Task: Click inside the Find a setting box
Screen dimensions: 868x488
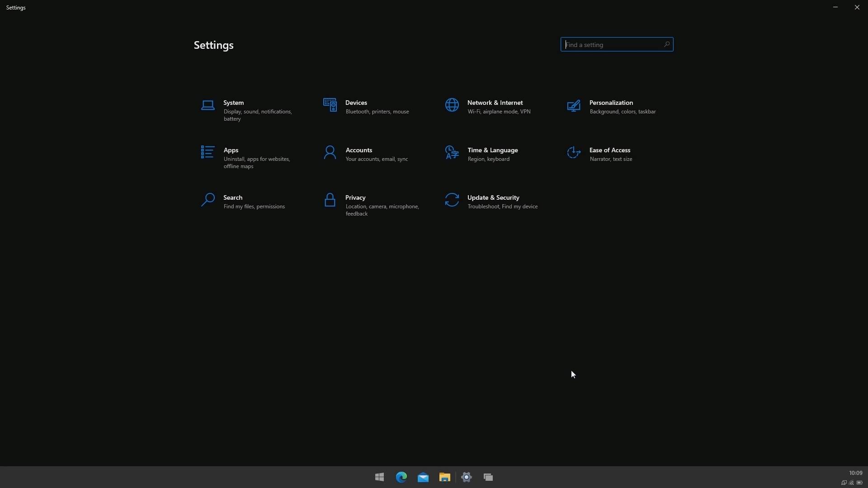Action: pyautogui.click(x=617, y=44)
